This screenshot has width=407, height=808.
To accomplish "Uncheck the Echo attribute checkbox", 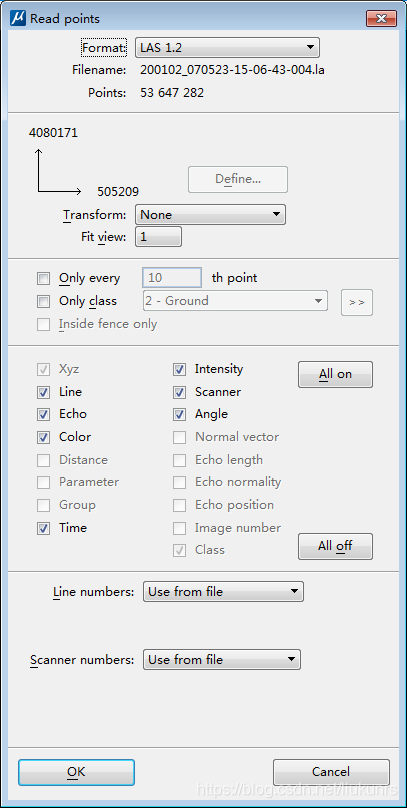I will [x=44, y=414].
